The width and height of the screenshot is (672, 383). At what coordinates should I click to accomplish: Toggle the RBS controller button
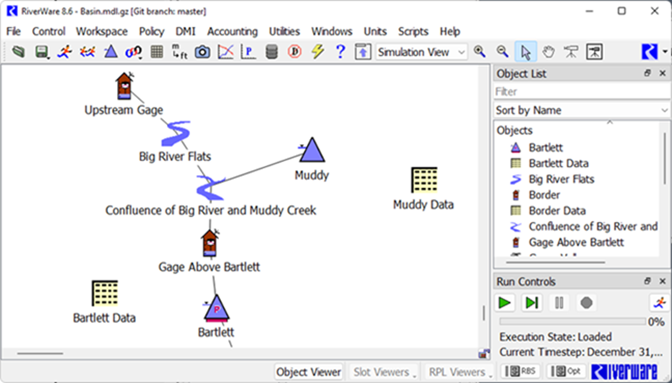point(520,371)
